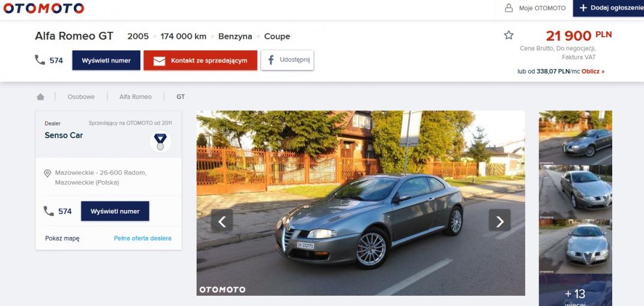Click Dodaj ogłoszenie button
Image resolution: width=644 pixels, height=306 pixels.
click(608, 8)
